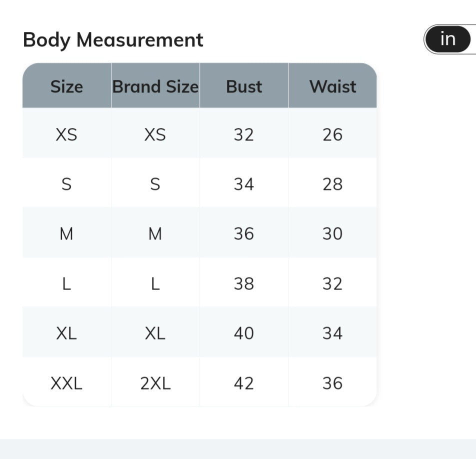Viewport: 476px width, 459px height.
Task: Select the S size cell
Action: pos(67,183)
